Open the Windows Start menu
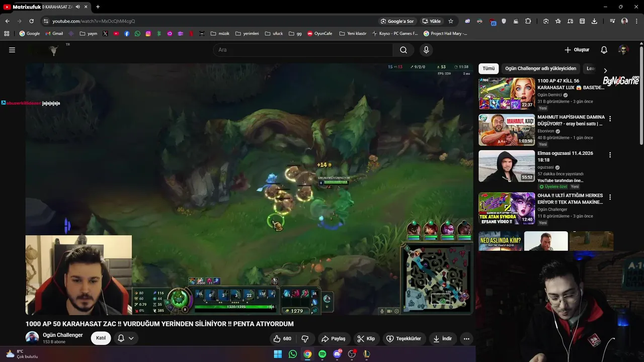 tap(278, 354)
